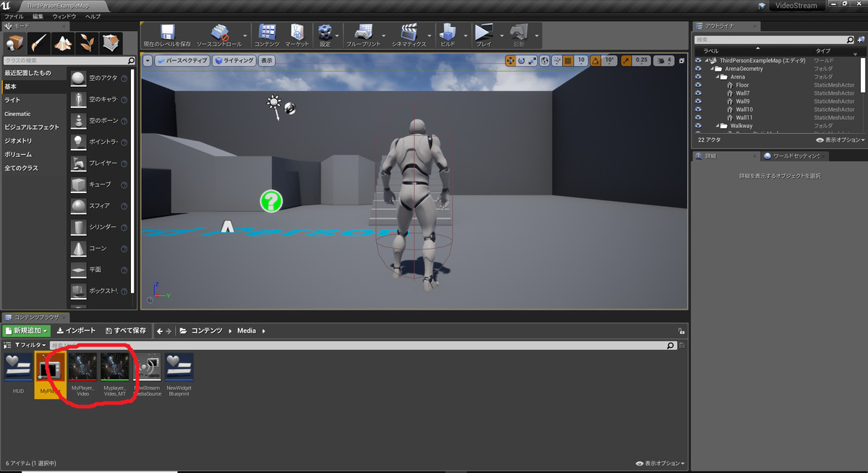Toggle world/local coordinate globe icon
The image size is (868, 473).
pyautogui.click(x=545, y=61)
